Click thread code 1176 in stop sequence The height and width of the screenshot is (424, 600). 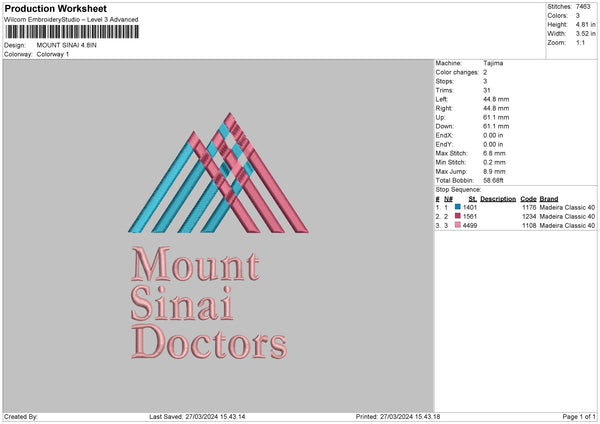click(x=529, y=207)
